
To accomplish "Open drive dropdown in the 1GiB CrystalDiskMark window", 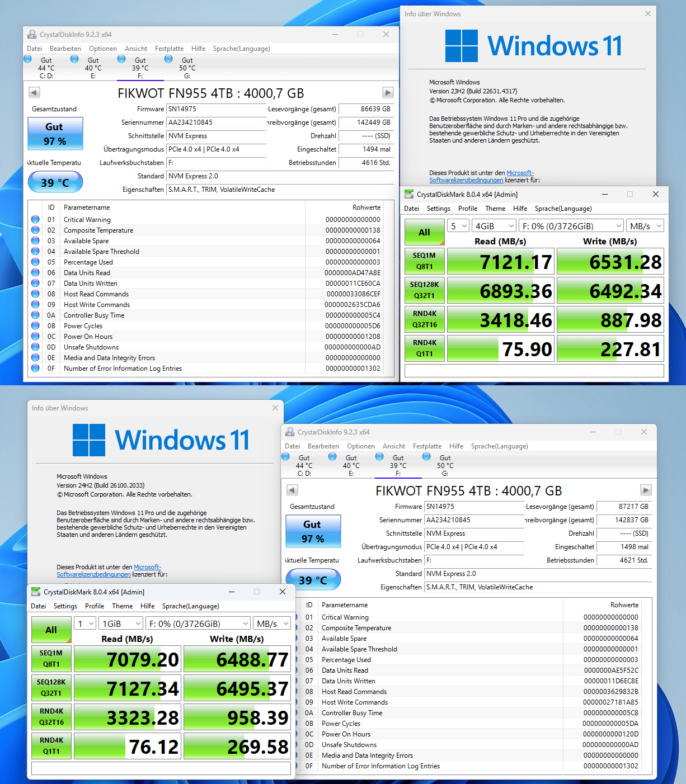I will click(x=198, y=624).
